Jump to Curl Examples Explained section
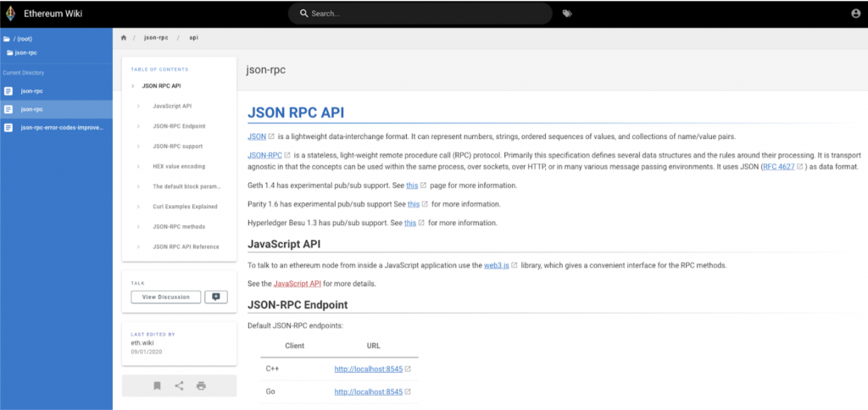This screenshot has height=410, width=868. coord(185,207)
